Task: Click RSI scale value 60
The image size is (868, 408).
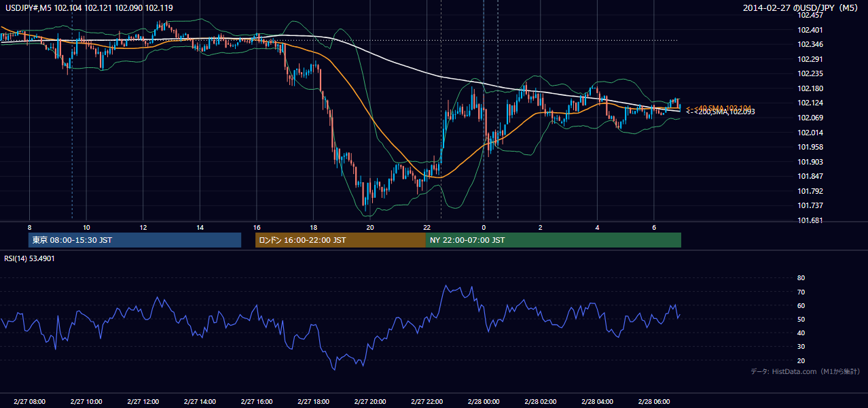Action: click(x=801, y=305)
